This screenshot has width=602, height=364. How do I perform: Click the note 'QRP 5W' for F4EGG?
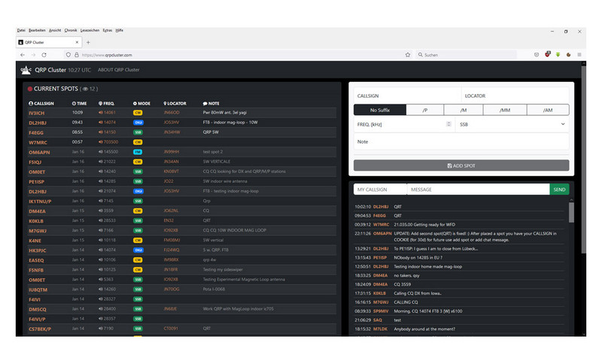[x=211, y=132]
